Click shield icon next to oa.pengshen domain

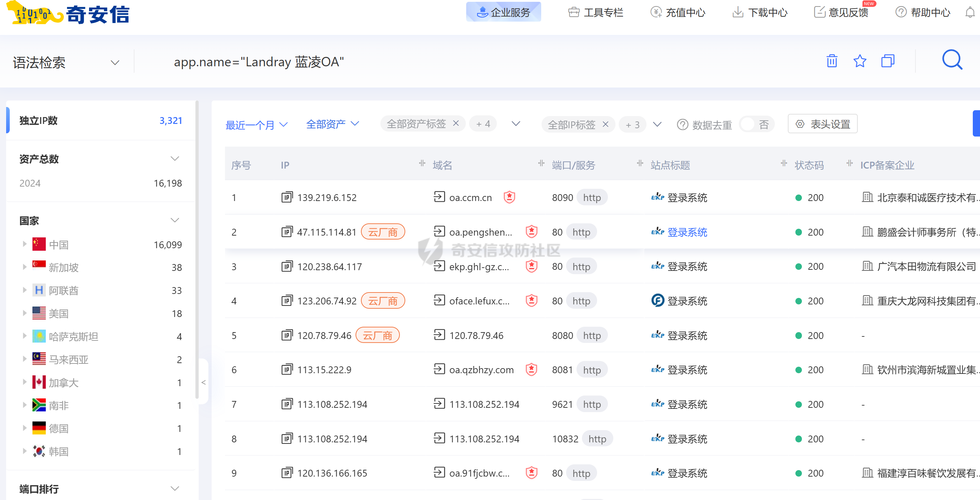coord(531,232)
